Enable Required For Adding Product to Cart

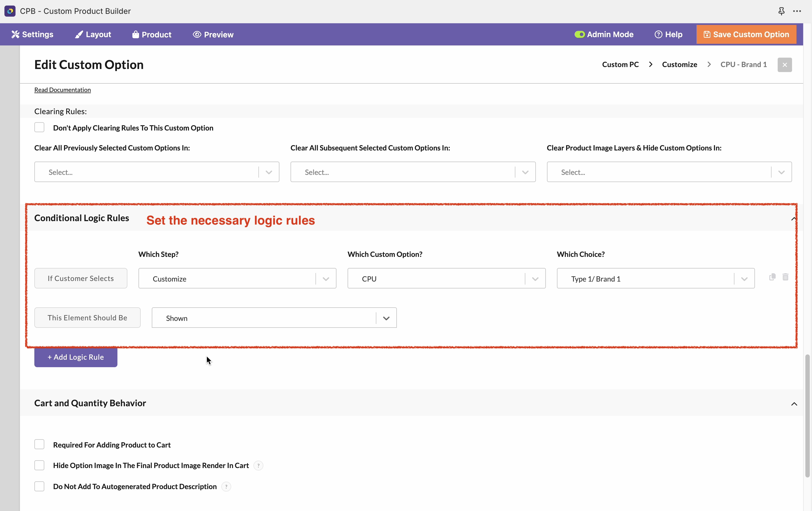coord(39,444)
